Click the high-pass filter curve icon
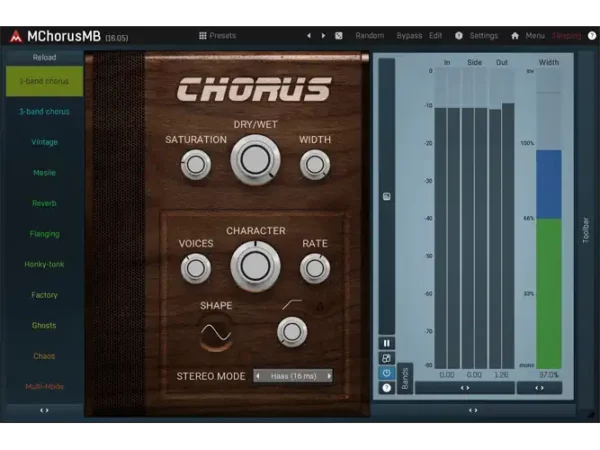Viewport: 600px width, 450px height. (292, 305)
